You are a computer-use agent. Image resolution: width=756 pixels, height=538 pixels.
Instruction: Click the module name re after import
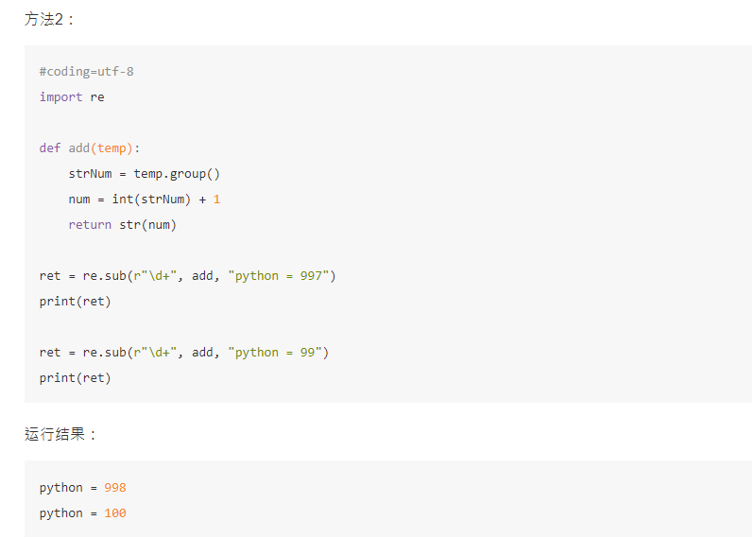[97, 97]
